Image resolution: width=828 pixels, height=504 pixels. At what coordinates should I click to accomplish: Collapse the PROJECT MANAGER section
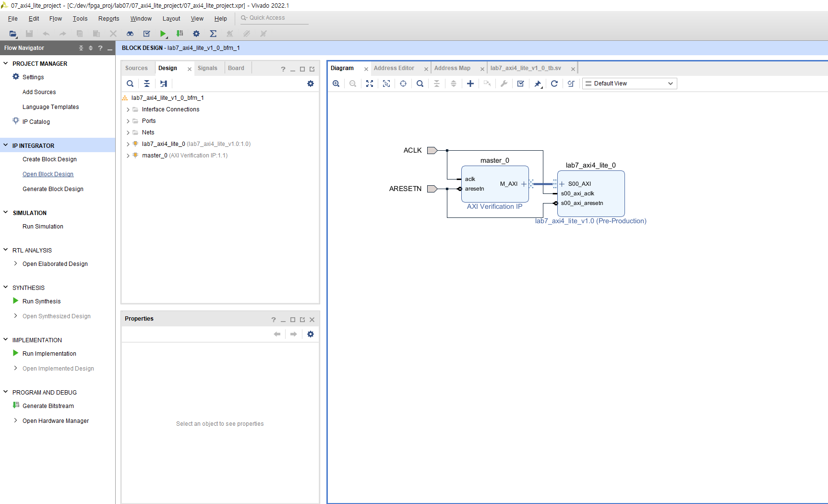tap(6, 63)
